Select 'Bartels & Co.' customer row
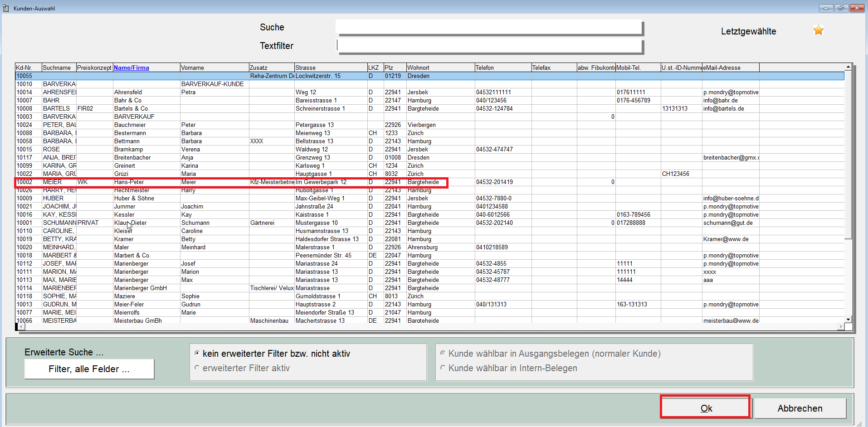This screenshot has height=427, width=868. [430, 108]
